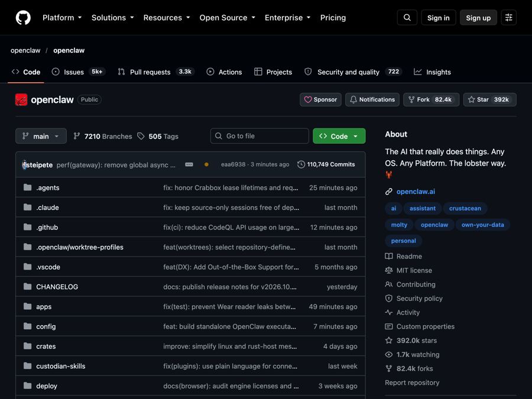Screen dimensions: 532x399
Task: Click the .agents folder icon
Action: pos(27,187)
